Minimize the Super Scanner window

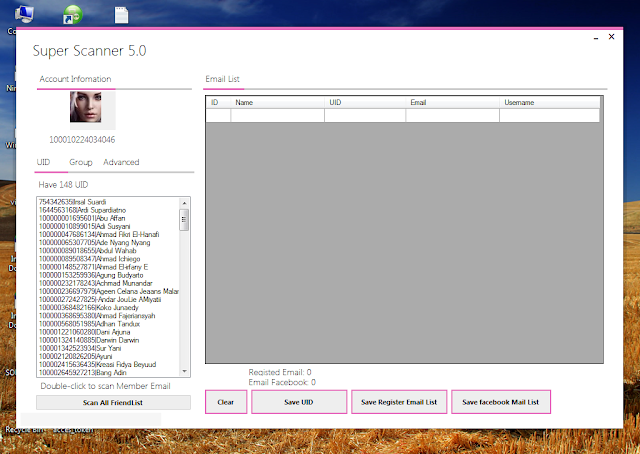tap(596, 37)
